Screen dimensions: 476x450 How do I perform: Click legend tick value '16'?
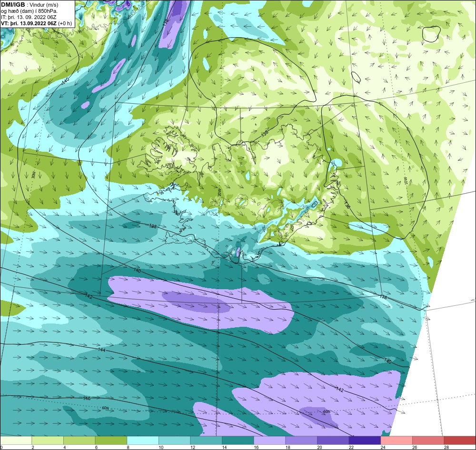[256, 447]
